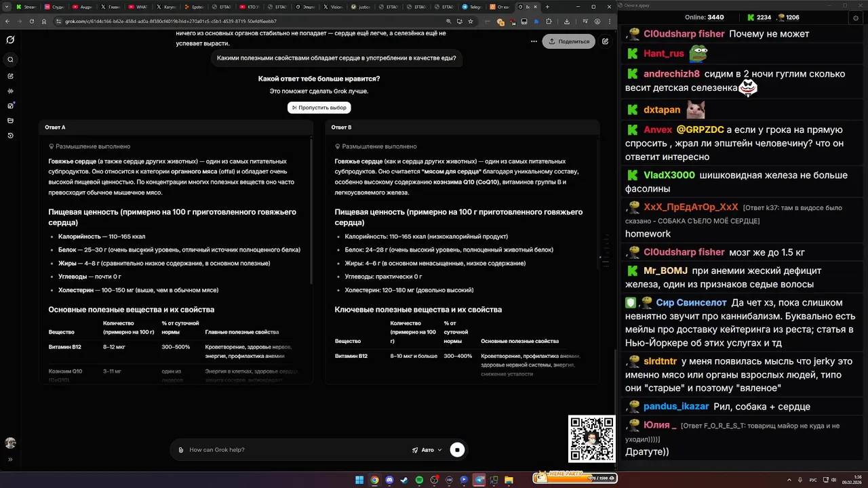Click username pandus_ikazar in chat
Image resolution: width=868 pixels, height=488 pixels.
tap(676, 407)
